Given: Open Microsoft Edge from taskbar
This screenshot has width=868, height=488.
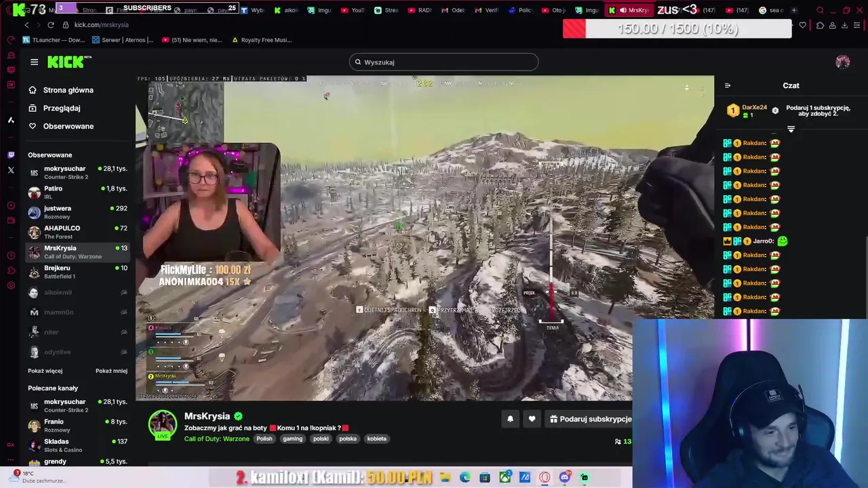Looking at the screenshot, I should (465, 477).
